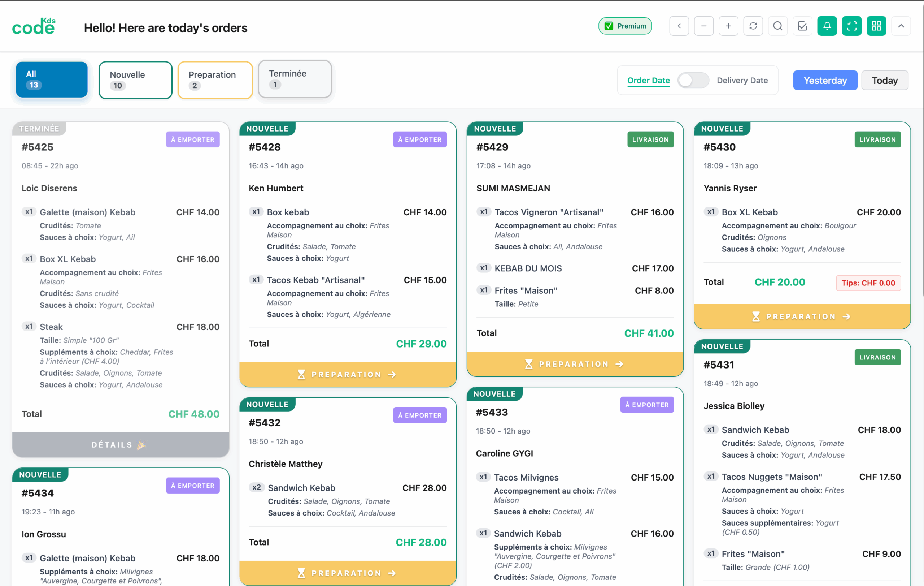Click the plus zoom-in icon
Image resolution: width=924 pixels, height=586 pixels.
click(728, 26)
